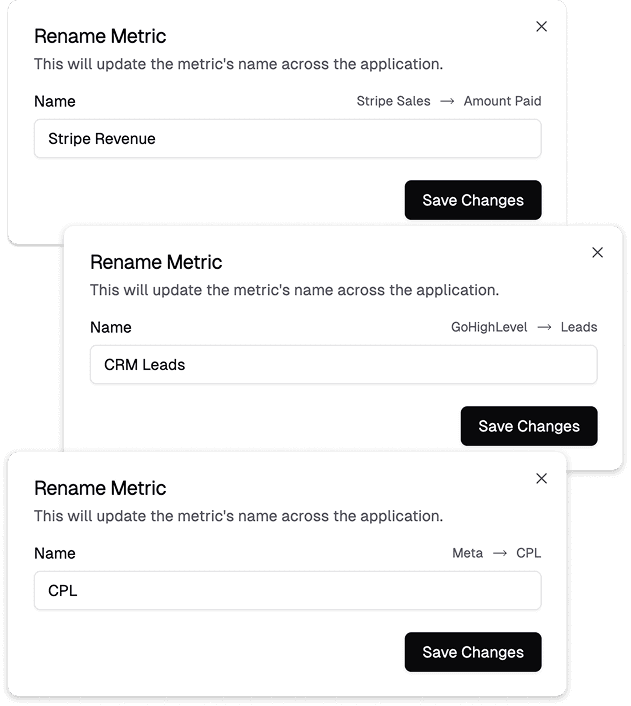
Task: Save changes for the Stripe Revenue metric
Action: [x=473, y=200]
